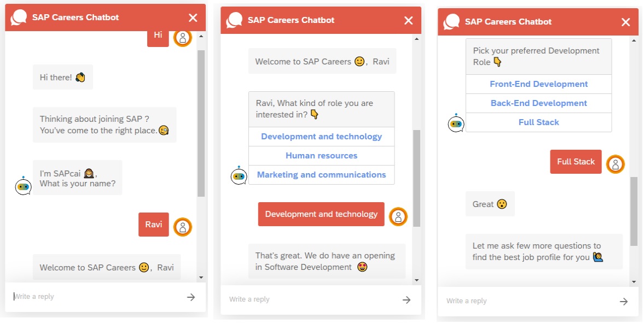The height and width of the screenshot is (324, 644).
Task: Click the scroll-up arrow in the middle panel scrollbar
Action: tap(417, 39)
